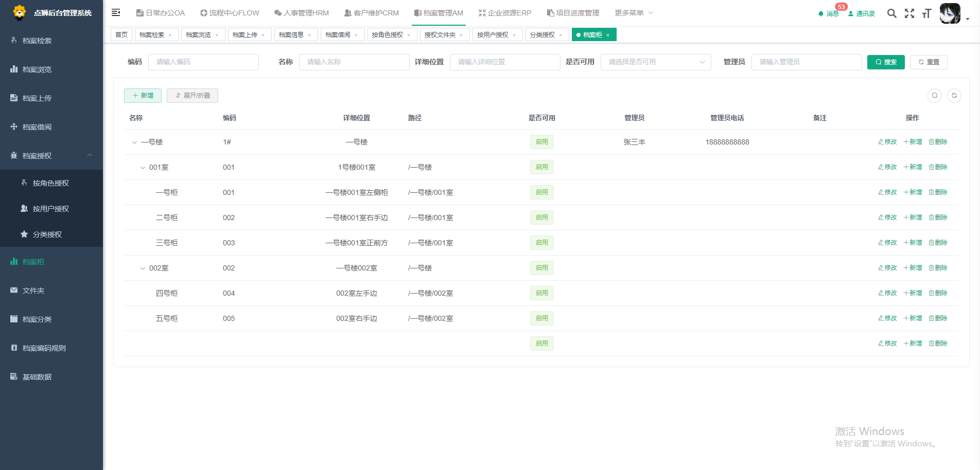
Task: Collapse the 001室 tree row
Action: pos(143,168)
